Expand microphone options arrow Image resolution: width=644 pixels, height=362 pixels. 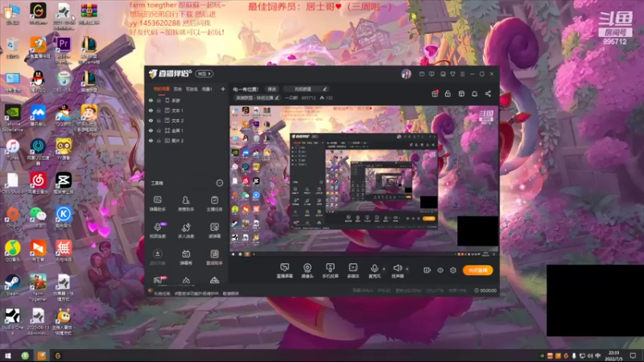tap(384, 269)
